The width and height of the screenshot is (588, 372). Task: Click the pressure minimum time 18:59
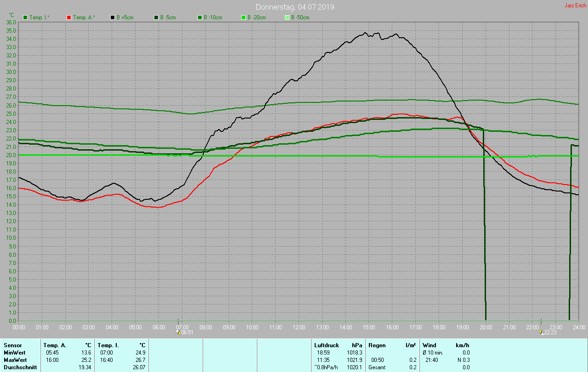[x=323, y=352]
